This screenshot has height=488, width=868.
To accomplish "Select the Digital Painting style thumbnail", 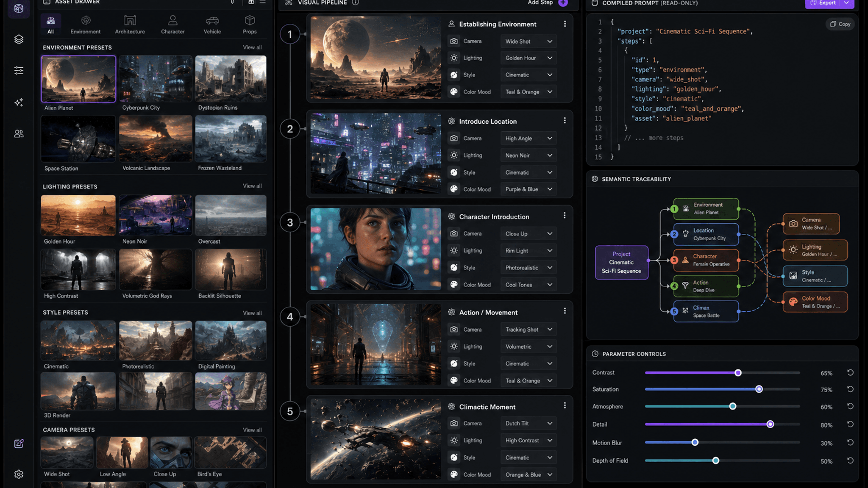I will [x=231, y=341].
